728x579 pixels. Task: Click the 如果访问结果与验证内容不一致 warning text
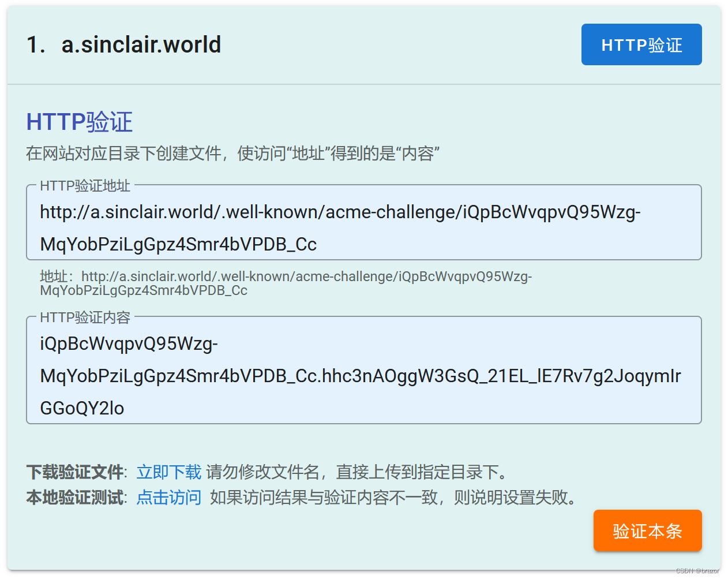point(393,497)
